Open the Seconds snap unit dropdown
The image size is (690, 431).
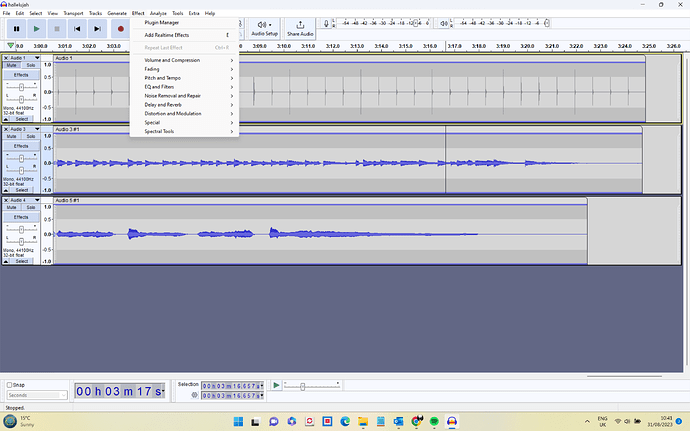click(37, 395)
